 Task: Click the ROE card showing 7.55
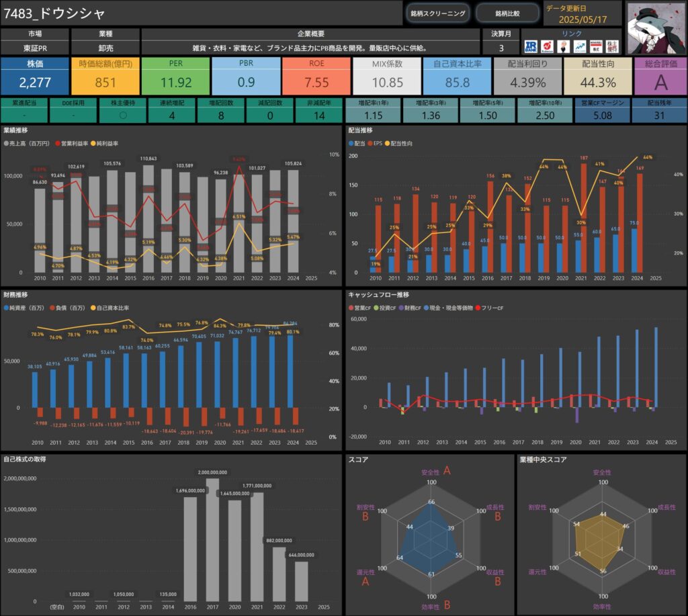click(316, 76)
